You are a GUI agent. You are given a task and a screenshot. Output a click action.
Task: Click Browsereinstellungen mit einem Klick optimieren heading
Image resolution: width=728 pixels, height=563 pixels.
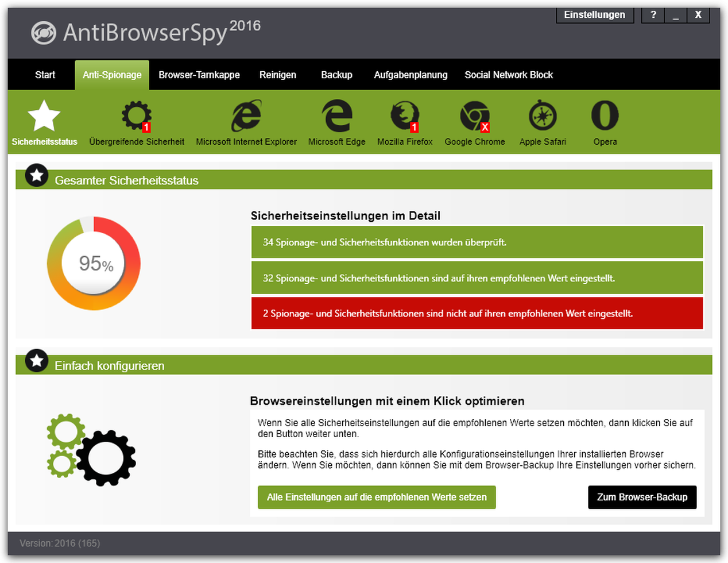point(388,401)
